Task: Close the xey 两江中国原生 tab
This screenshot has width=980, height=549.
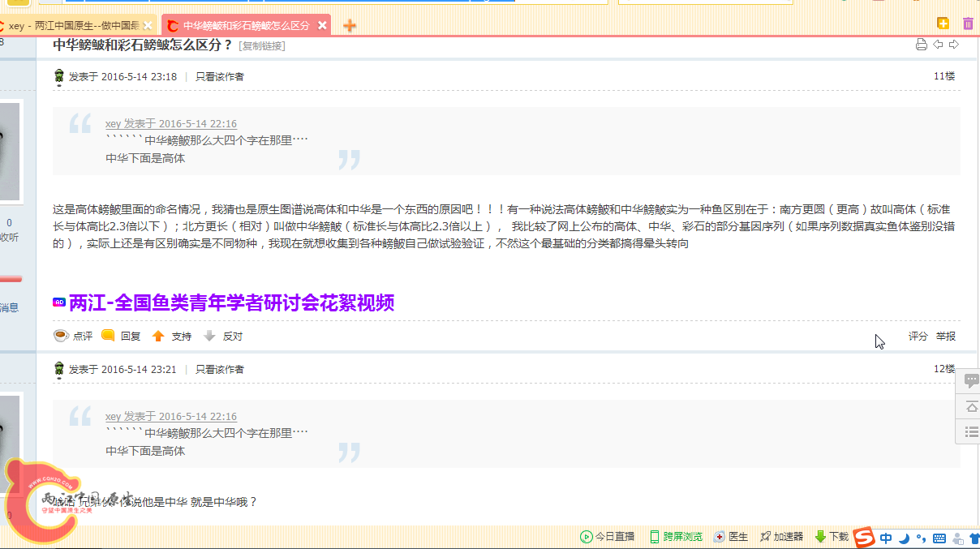Action: click(x=148, y=26)
